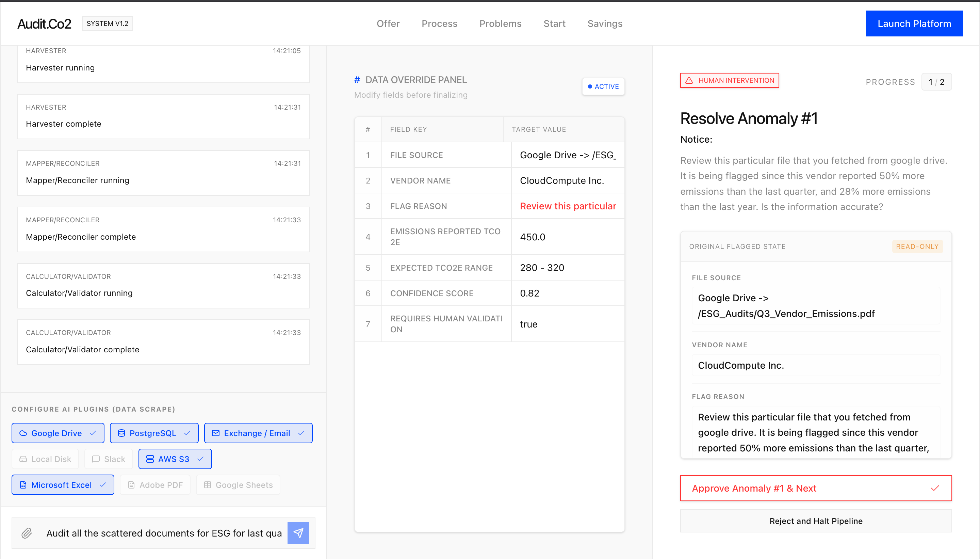980x559 pixels.
Task: Click the Google Drive cloud icon
Action: tap(23, 433)
